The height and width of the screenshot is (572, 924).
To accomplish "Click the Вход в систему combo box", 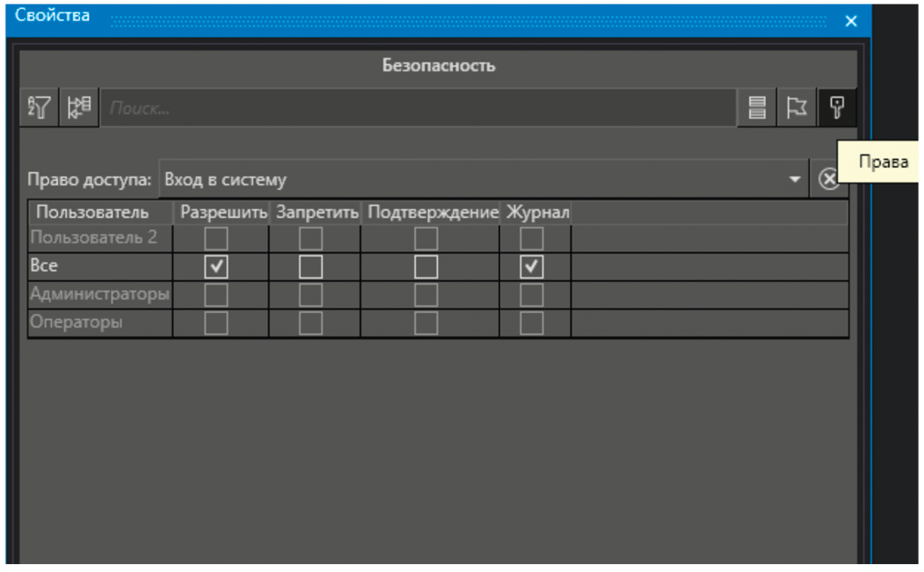I will click(x=475, y=180).
